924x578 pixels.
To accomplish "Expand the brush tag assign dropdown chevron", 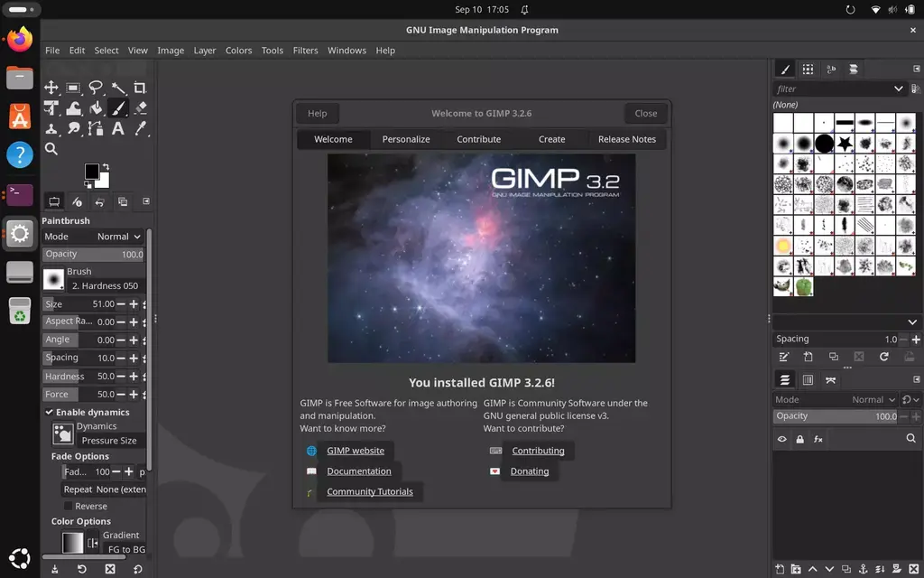I will click(912, 322).
